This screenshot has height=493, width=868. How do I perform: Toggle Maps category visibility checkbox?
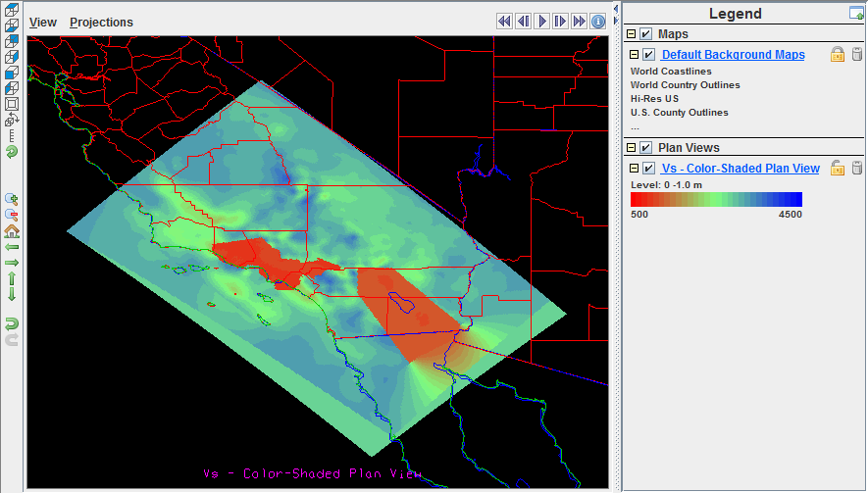[645, 34]
